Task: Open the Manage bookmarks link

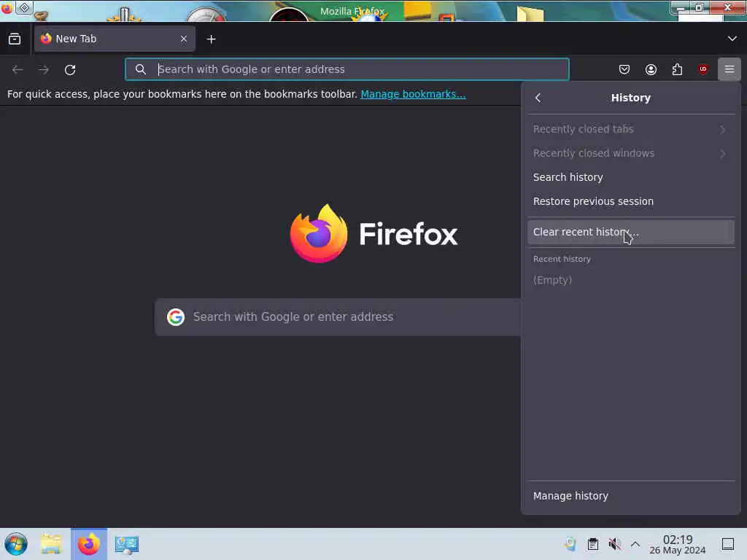Action: tap(413, 94)
